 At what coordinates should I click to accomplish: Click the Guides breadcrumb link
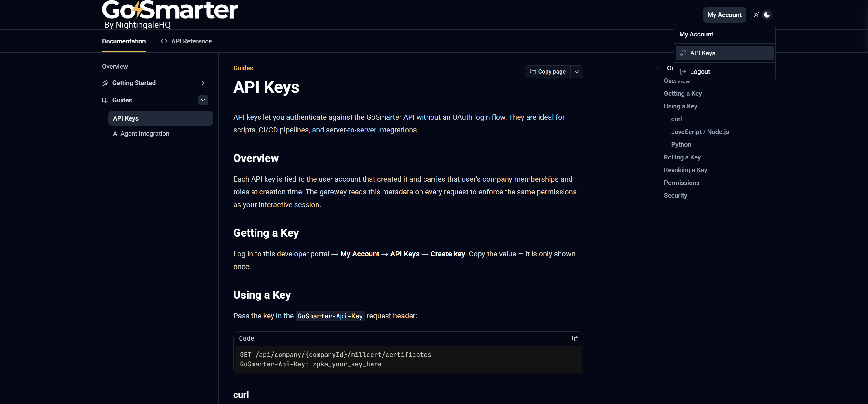click(243, 68)
